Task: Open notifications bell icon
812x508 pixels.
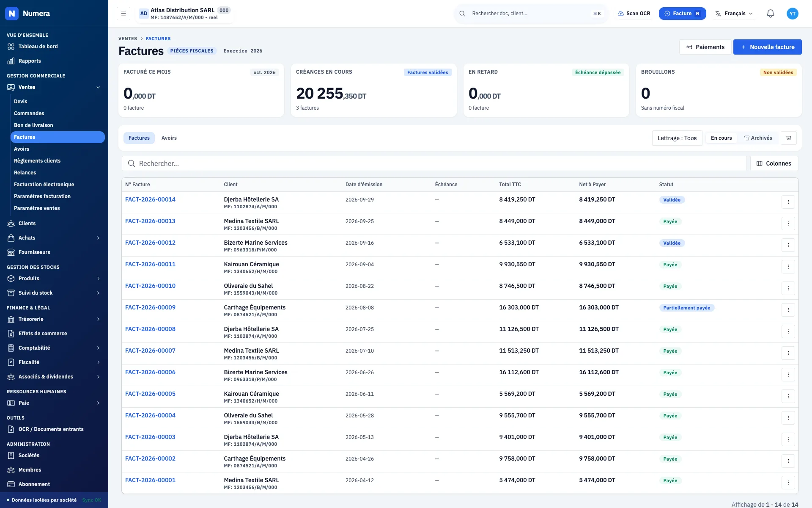Action: click(770, 14)
